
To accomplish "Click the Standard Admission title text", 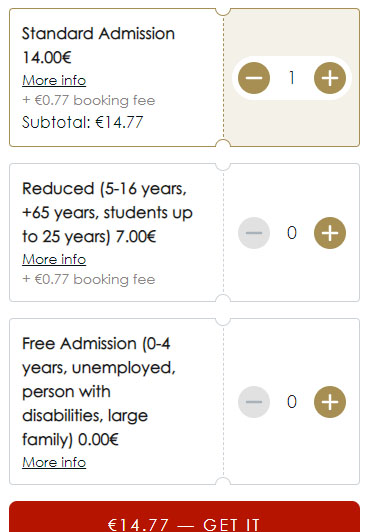I will pos(98,34).
